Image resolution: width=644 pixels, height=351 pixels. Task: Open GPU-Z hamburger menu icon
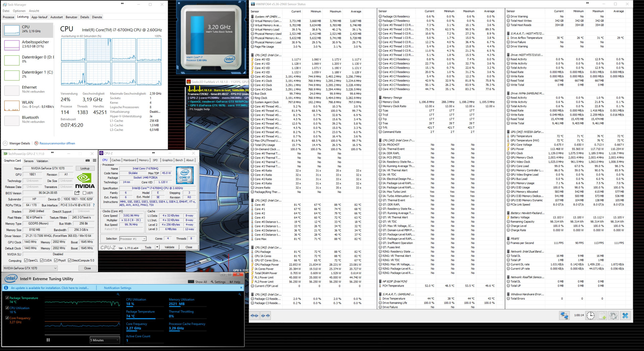[x=95, y=161]
